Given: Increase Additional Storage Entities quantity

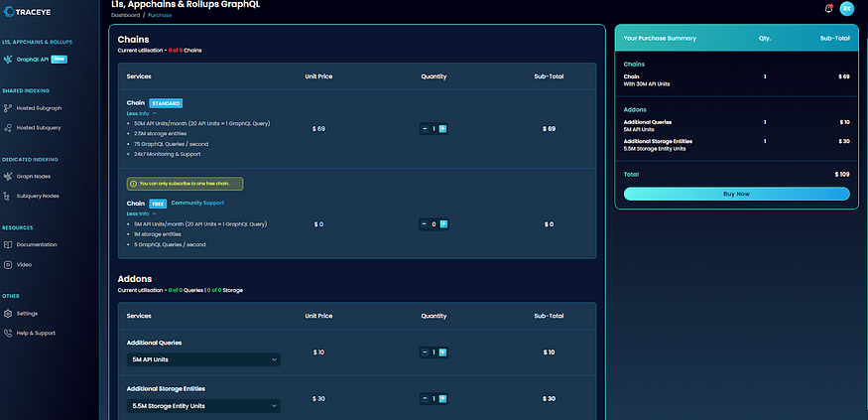Looking at the screenshot, I should tap(442, 398).
